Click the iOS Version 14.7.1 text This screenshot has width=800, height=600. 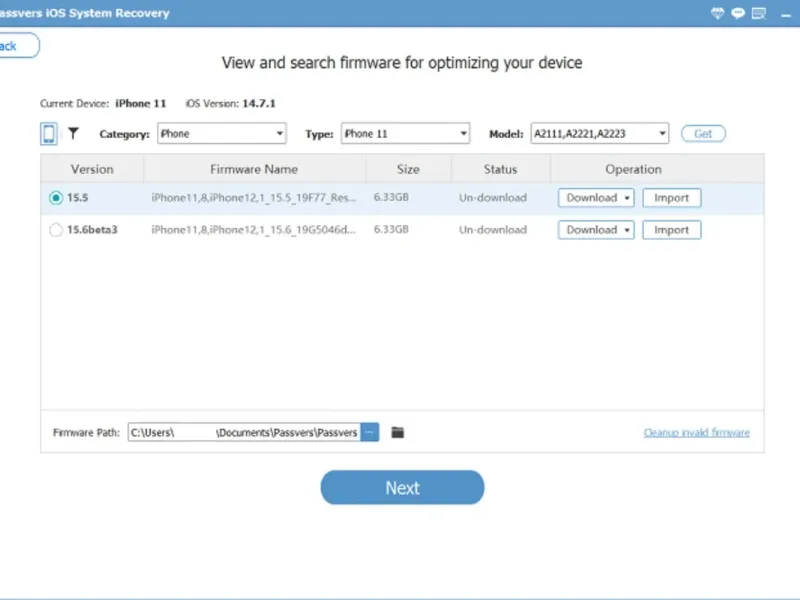[x=230, y=104]
